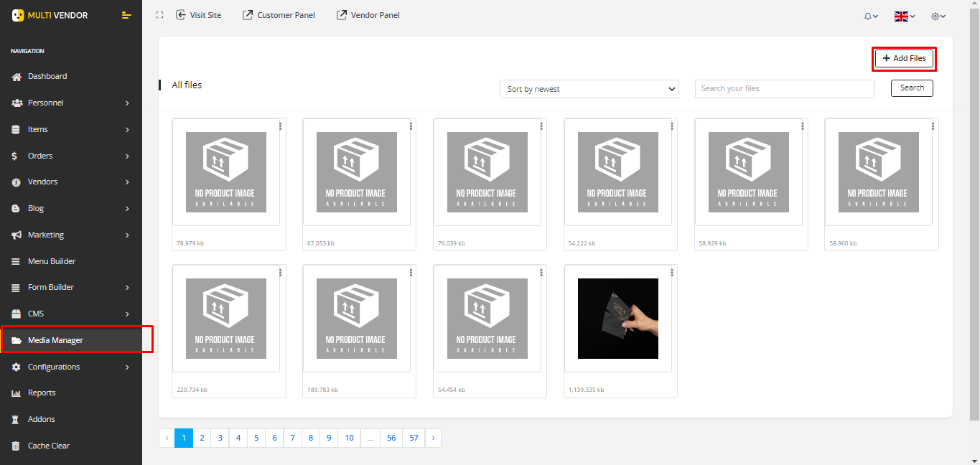Click the Search your files field
The image size is (980, 465).
[784, 89]
